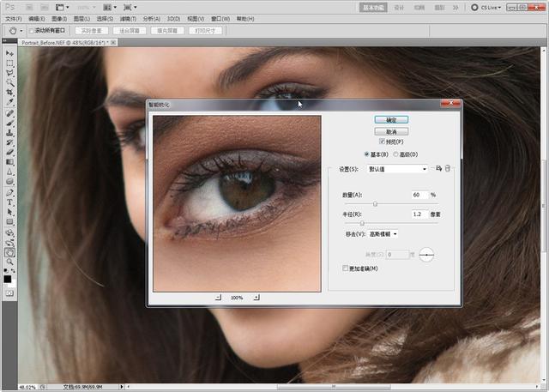Select the Path Selection tool
Screen dimensions: 549x392
point(9,213)
